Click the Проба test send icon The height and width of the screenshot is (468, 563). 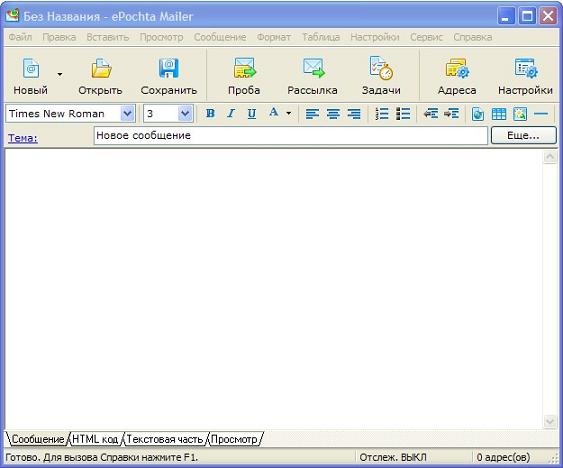(244, 68)
